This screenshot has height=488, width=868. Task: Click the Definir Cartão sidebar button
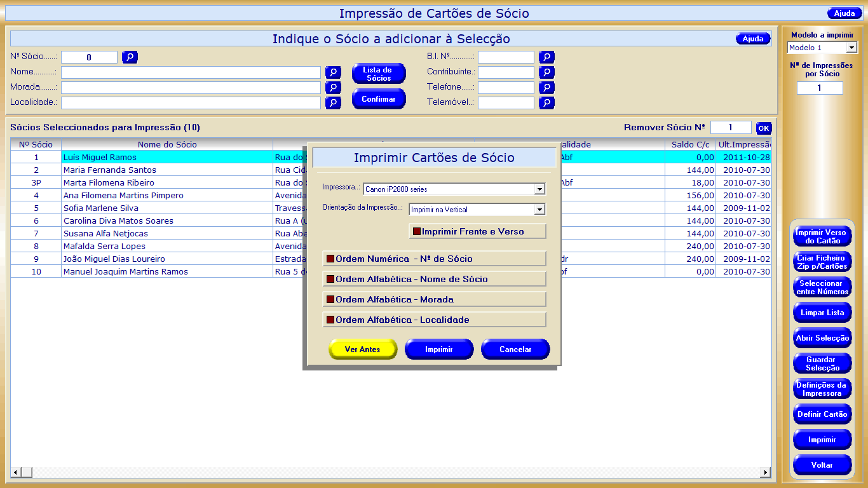822,414
